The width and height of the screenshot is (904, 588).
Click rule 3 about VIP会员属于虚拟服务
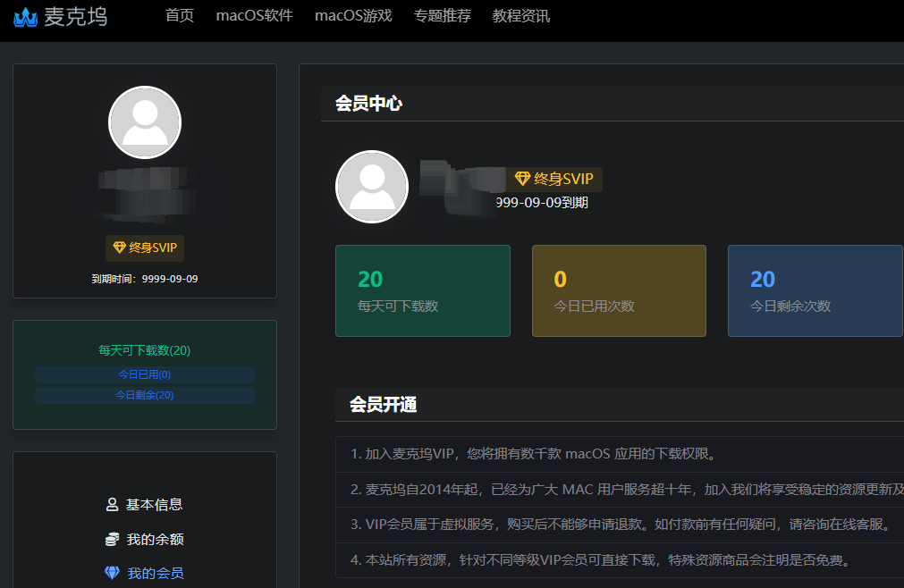click(x=620, y=525)
